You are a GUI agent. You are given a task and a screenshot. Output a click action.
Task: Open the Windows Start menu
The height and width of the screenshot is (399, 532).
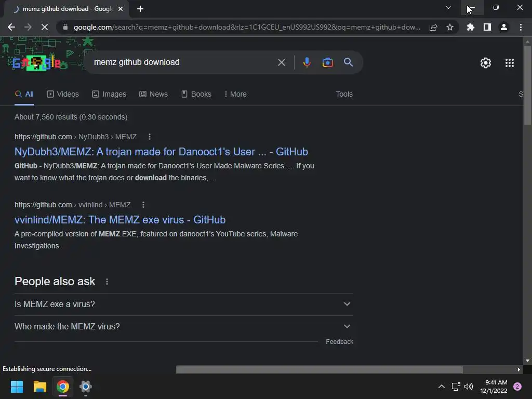pyautogui.click(x=17, y=387)
